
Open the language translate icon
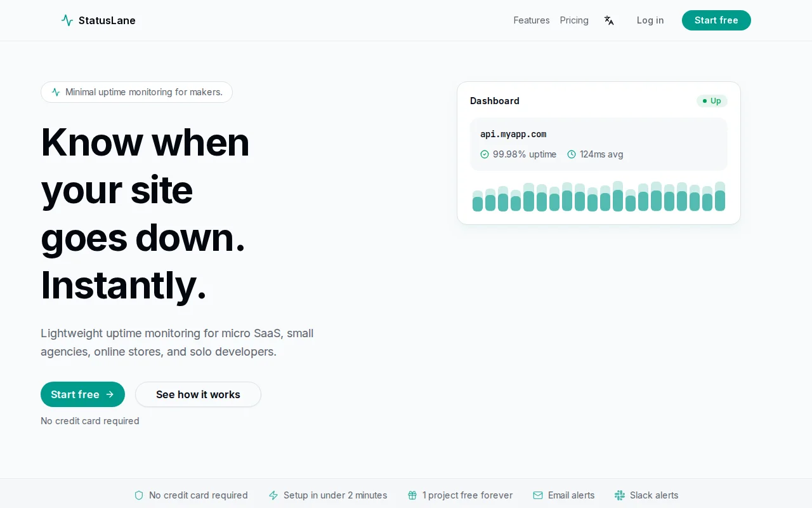(x=609, y=20)
